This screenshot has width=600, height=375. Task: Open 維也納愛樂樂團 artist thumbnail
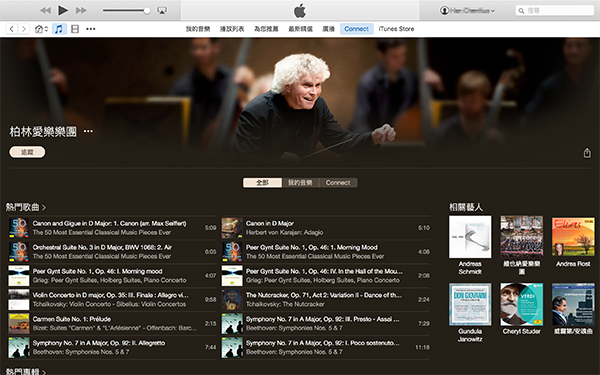click(522, 236)
